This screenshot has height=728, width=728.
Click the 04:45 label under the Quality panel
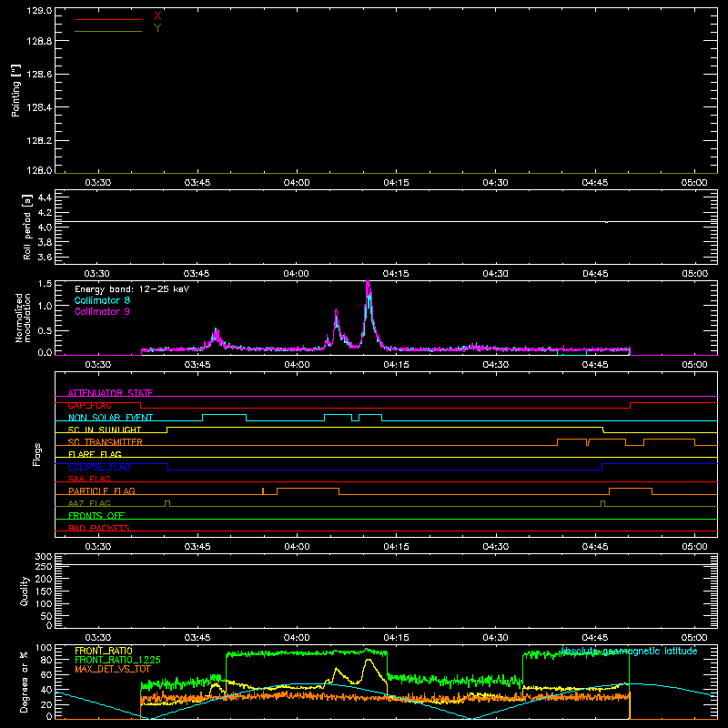(595, 638)
